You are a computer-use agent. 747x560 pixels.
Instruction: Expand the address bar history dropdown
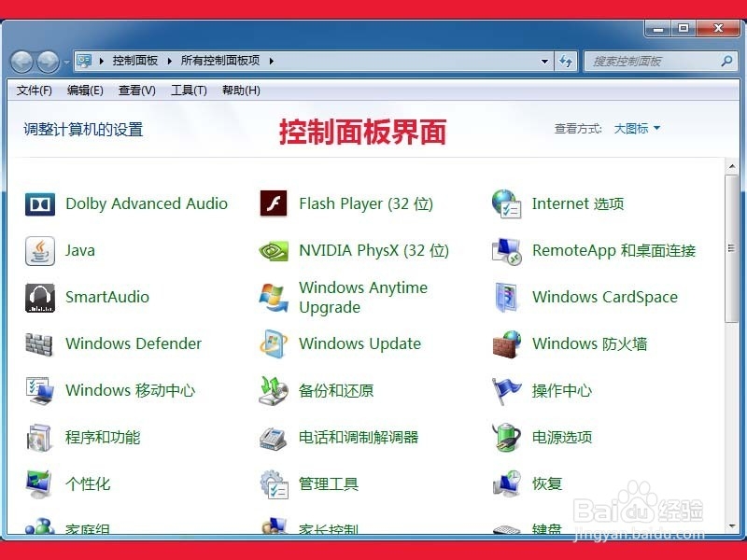click(x=544, y=61)
